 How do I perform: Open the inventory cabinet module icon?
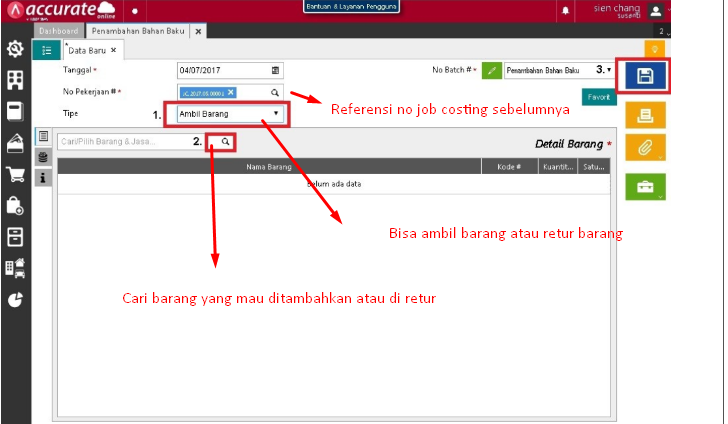15,237
